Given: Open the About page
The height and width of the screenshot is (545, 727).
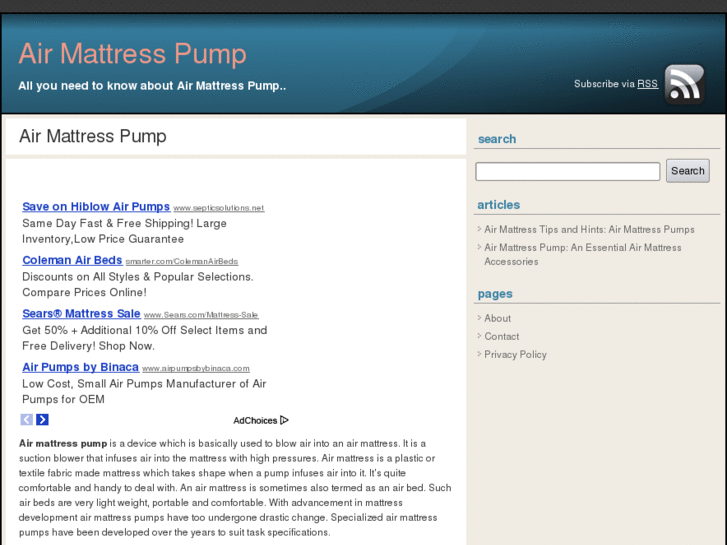Looking at the screenshot, I should click(x=497, y=318).
